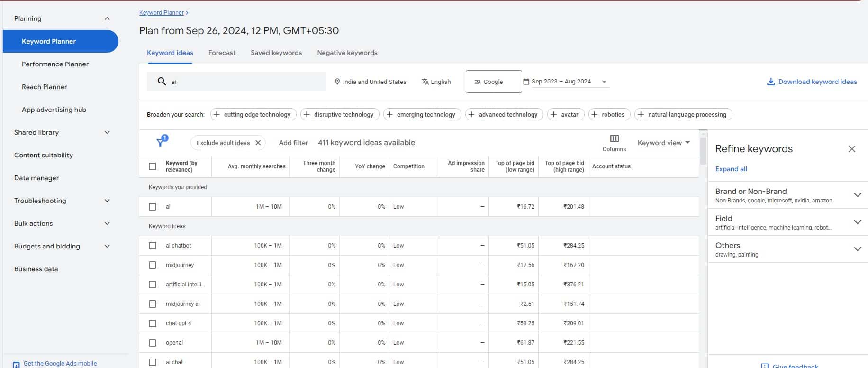This screenshot has height=368, width=868.
Task: Collapse the Planning section
Action: pyautogui.click(x=107, y=18)
